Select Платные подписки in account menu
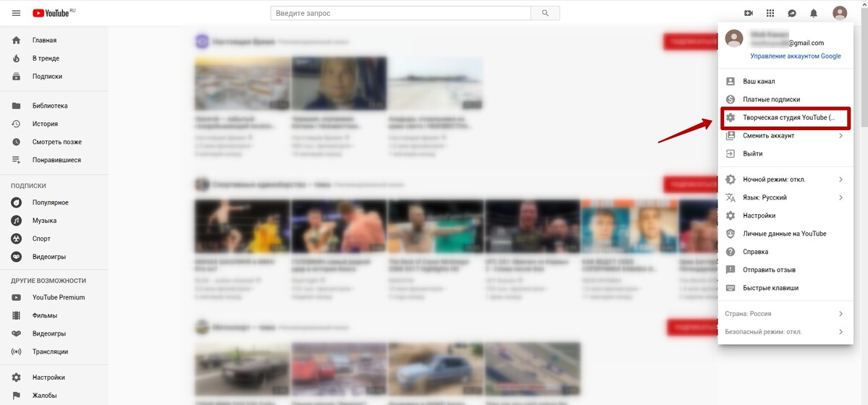This screenshot has width=868, height=405. 785,100
